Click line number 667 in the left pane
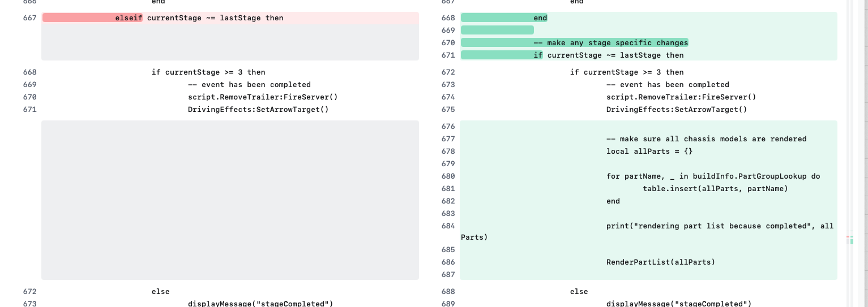This screenshot has height=307, width=868. 30,18
